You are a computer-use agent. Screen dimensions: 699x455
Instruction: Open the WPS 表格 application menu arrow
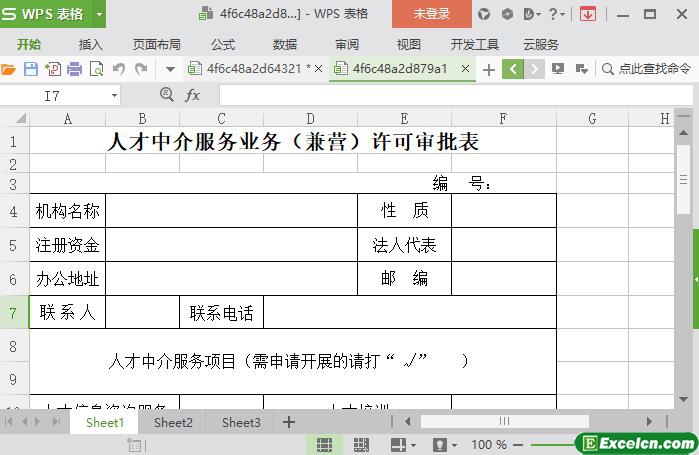pyautogui.click(x=99, y=14)
